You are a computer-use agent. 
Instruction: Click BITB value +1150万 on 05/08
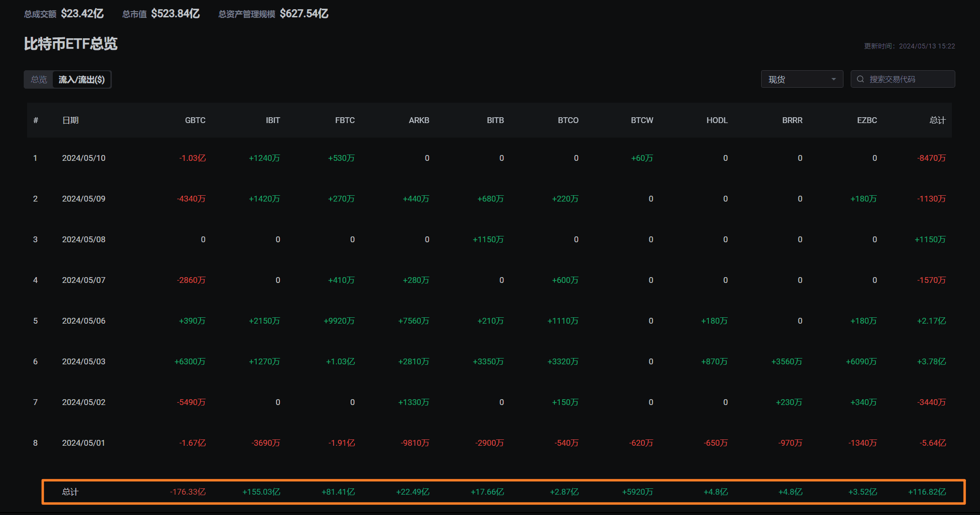(488, 239)
